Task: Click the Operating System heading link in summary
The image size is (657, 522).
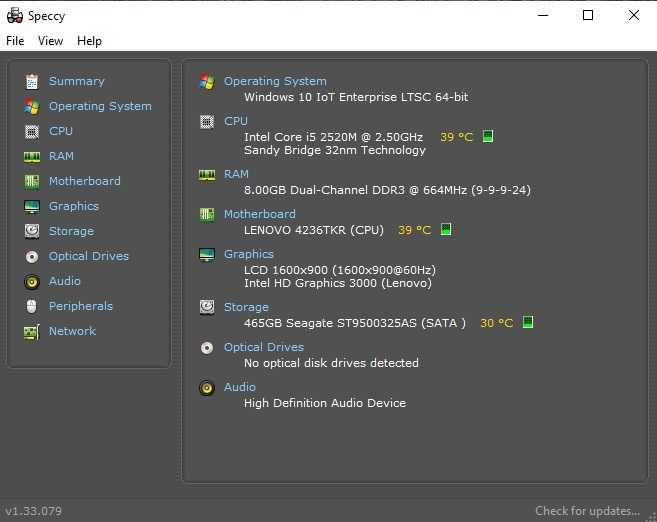Action: 275,81
